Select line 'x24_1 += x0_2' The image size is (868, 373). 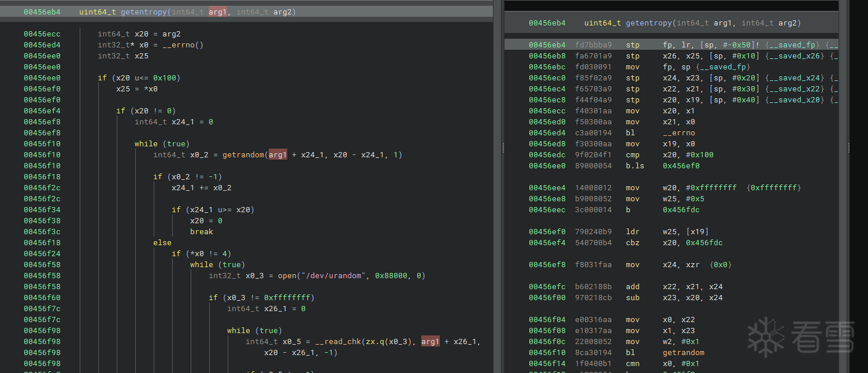202,188
